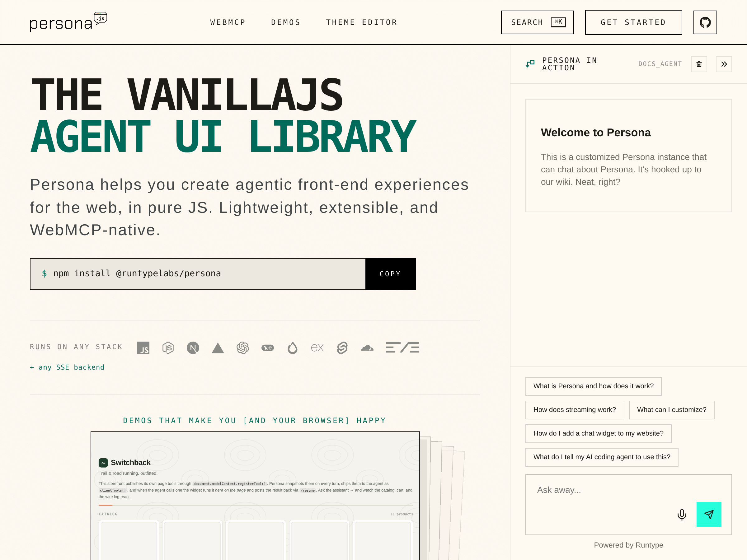This screenshot has width=747, height=560.
Task: Ask 'What is Persona and how does it work?'
Action: (593, 386)
